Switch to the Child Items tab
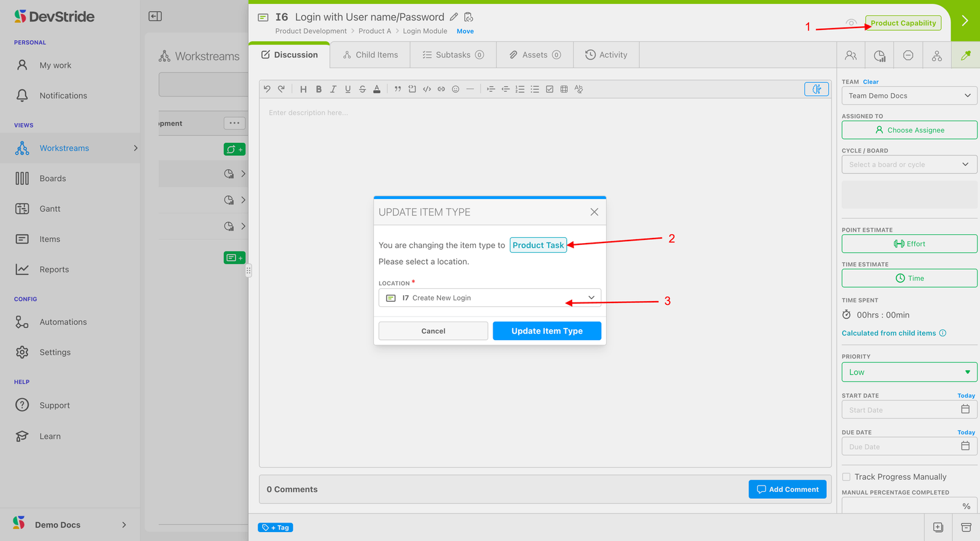 tap(371, 56)
